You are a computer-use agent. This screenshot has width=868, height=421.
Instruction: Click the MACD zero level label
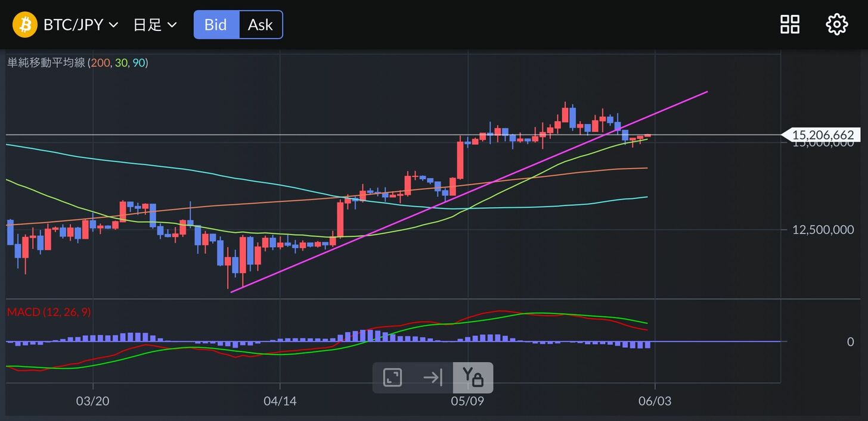(850, 342)
